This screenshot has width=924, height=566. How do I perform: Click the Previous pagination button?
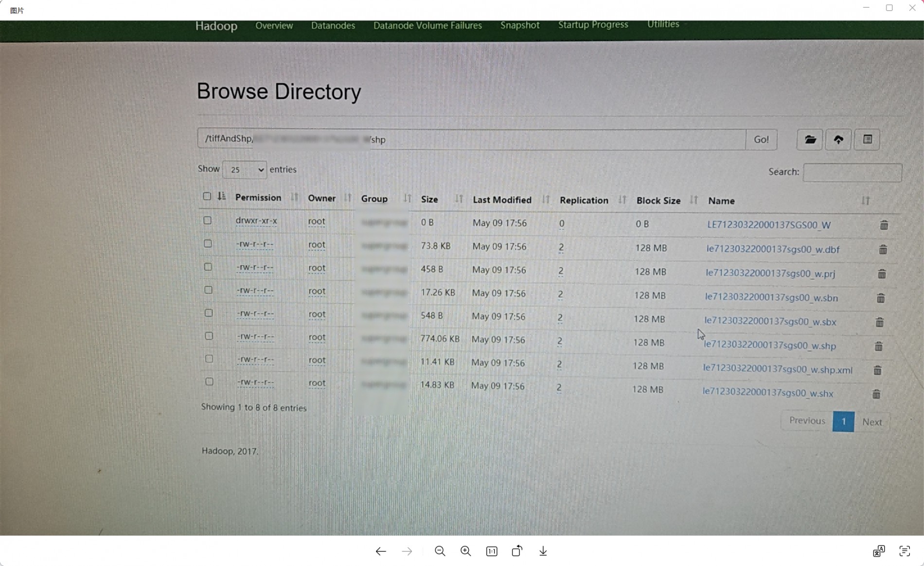pos(807,421)
